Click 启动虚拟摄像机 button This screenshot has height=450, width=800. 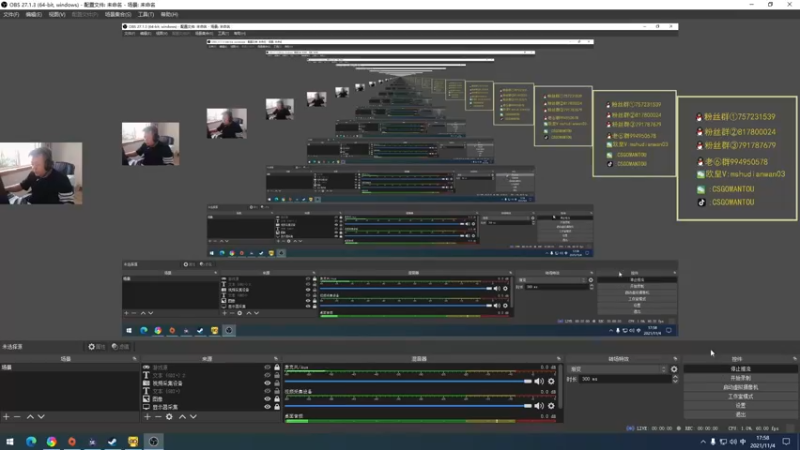pos(740,387)
